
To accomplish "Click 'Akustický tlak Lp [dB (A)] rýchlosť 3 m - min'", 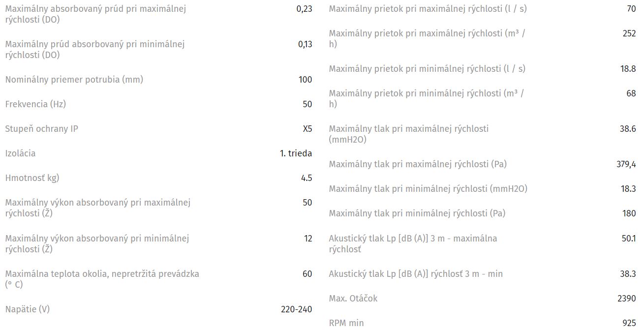I will (416, 273).
